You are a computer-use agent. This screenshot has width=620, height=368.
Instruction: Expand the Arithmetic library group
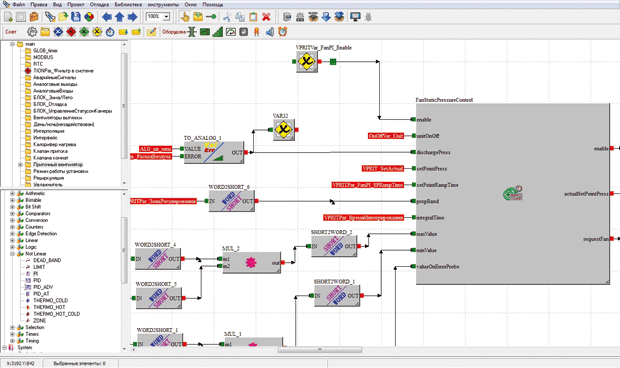pyautogui.click(x=12, y=193)
